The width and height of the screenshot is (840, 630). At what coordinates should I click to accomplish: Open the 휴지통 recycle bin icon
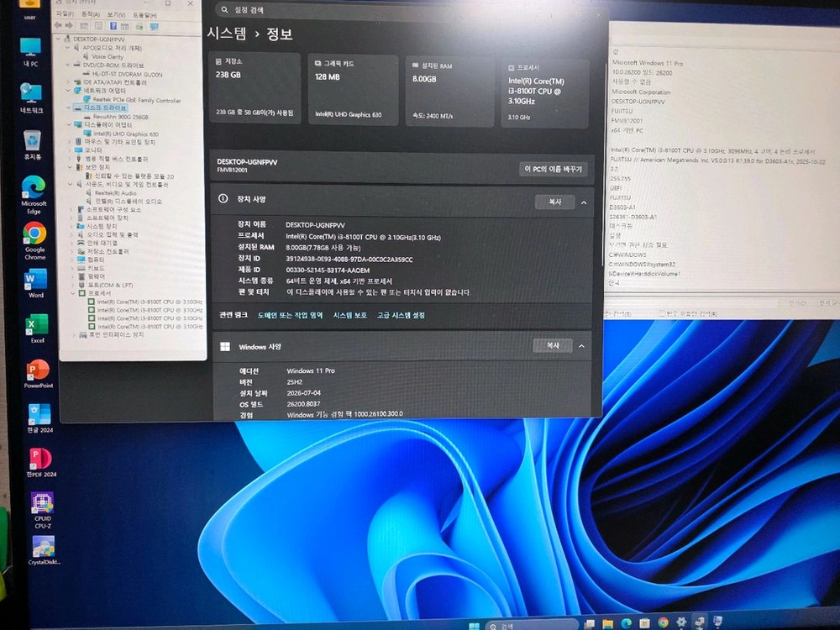(33, 144)
